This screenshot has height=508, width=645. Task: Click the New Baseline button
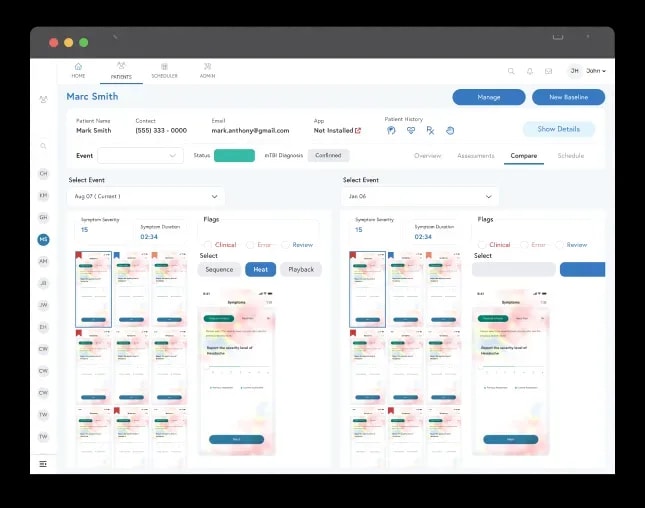[x=568, y=97]
